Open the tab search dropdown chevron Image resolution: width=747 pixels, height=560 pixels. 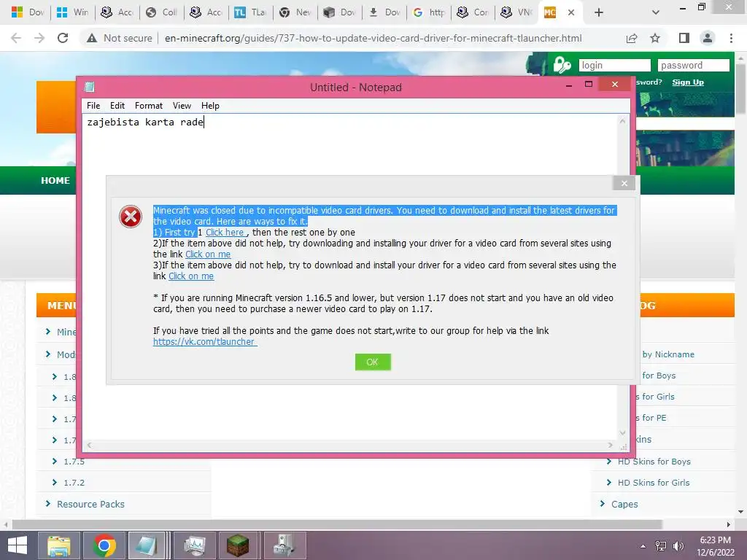(x=656, y=12)
